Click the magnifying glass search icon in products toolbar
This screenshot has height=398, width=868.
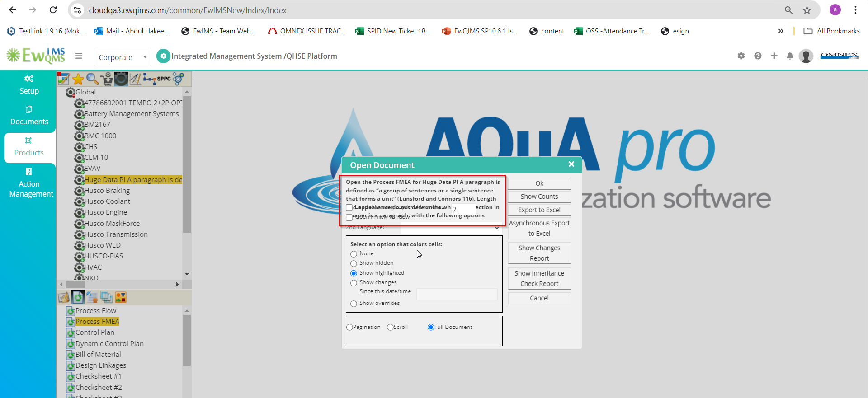coord(92,79)
